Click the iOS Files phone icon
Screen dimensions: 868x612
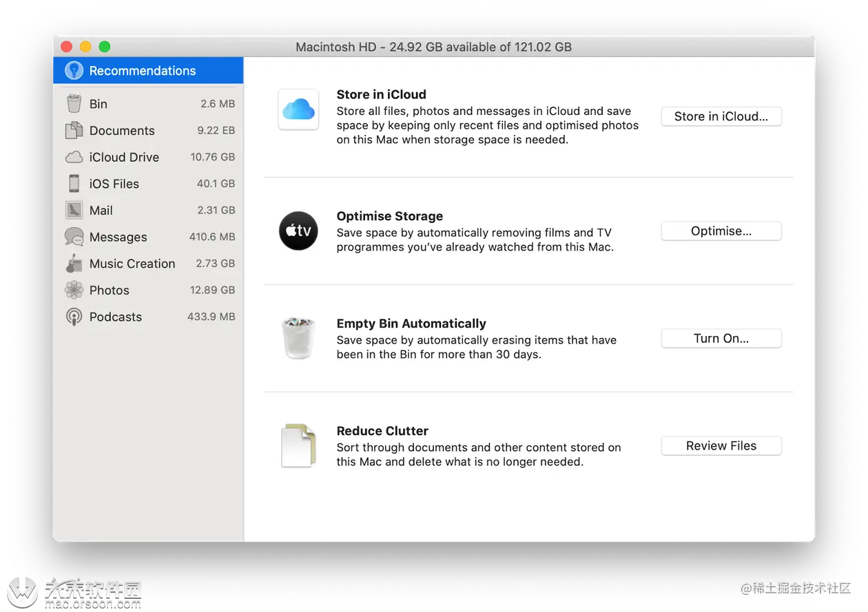[74, 184]
